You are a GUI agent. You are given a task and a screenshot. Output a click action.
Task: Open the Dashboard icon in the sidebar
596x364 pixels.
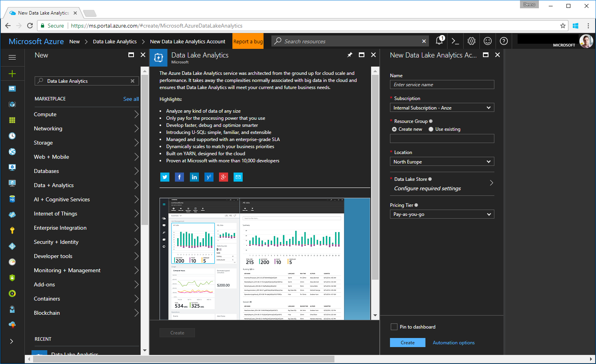point(12,89)
